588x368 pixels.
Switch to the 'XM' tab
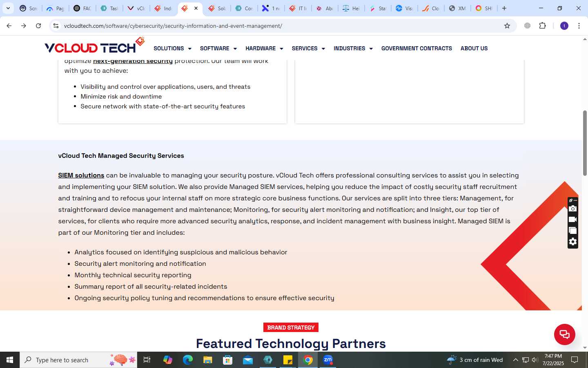click(458, 8)
